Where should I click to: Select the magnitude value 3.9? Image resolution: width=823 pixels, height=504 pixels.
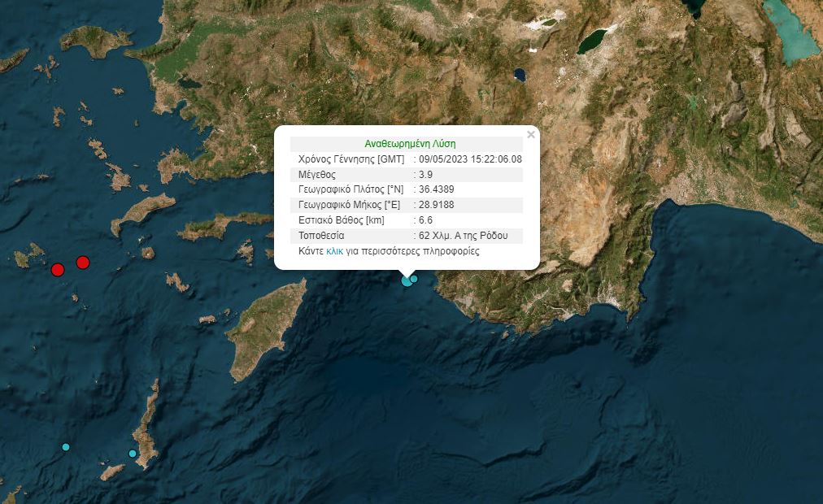[425, 175]
